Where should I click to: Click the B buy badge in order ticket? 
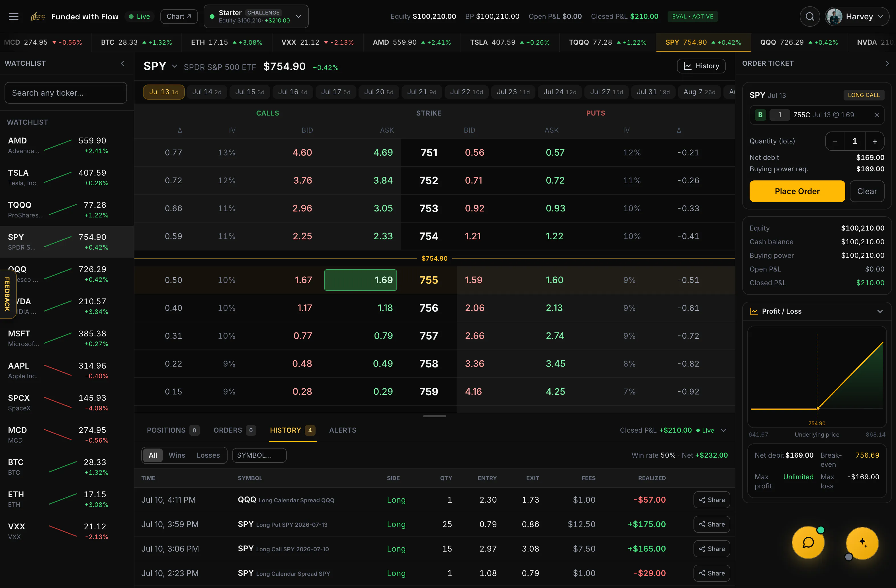pos(760,115)
